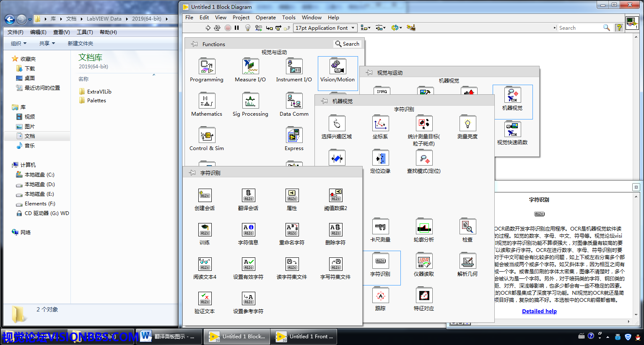The width and height of the screenshot is (644, 345).
Task: Choose the 阅读文本4 read text function
Action: pos(205,264)
